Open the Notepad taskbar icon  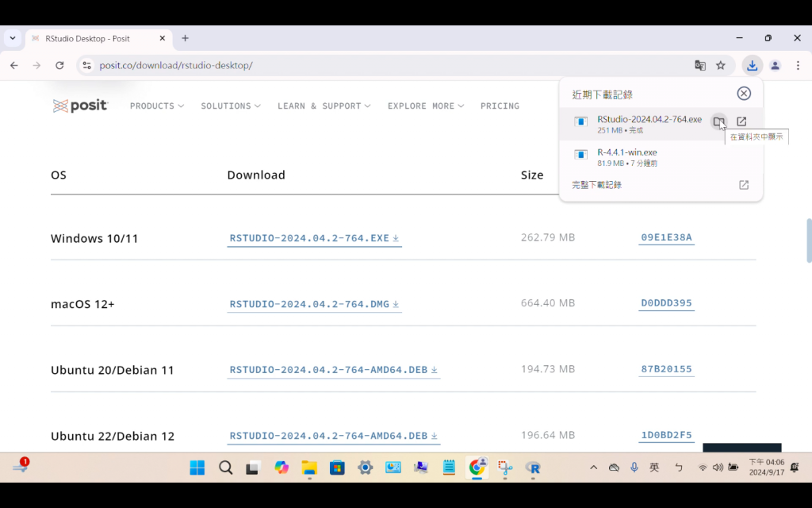pos(449,468)
